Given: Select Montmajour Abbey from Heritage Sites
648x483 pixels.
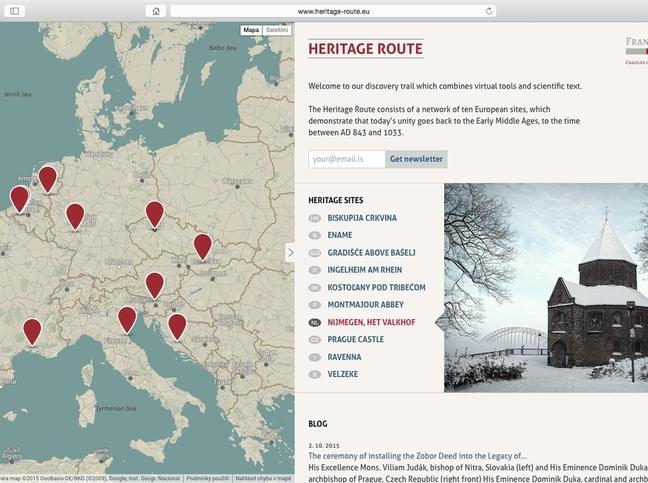Looking at the screenshot, I should click(364, 305).
